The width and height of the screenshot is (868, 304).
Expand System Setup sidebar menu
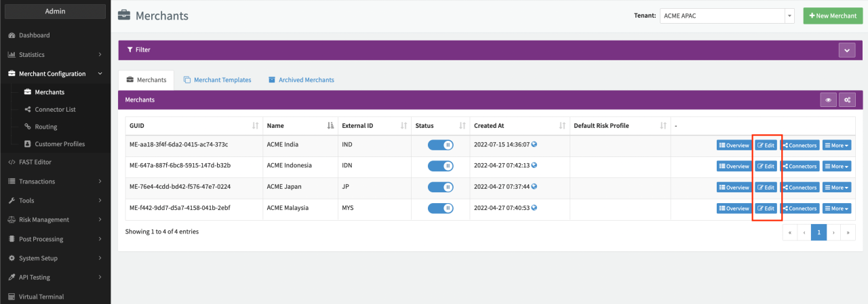tap(55, 258)
